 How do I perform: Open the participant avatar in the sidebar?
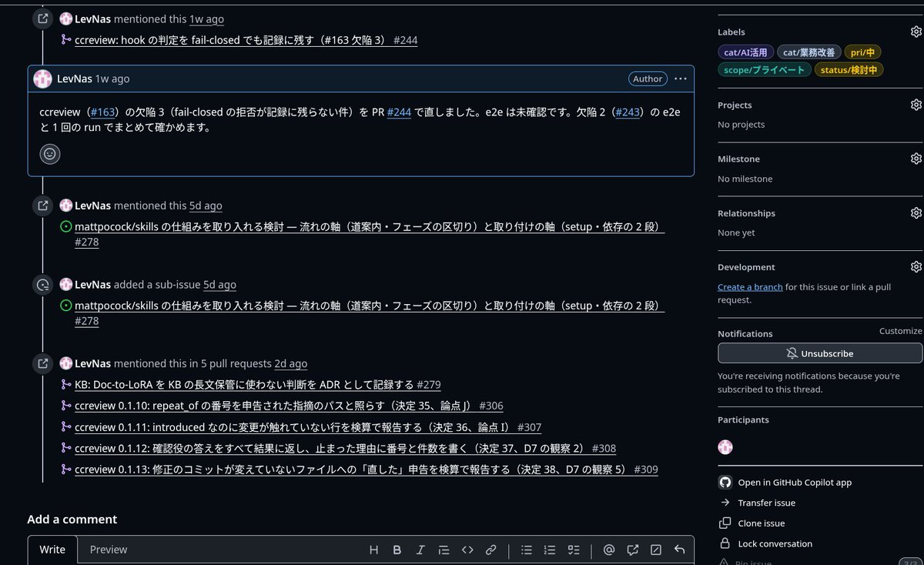click(725, 447)
